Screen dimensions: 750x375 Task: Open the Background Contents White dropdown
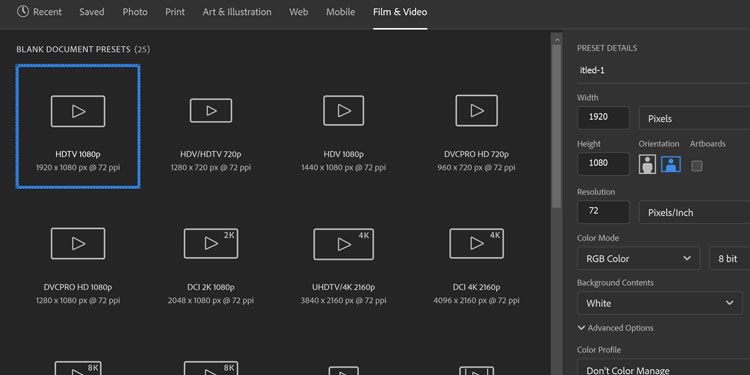(660, 303)
